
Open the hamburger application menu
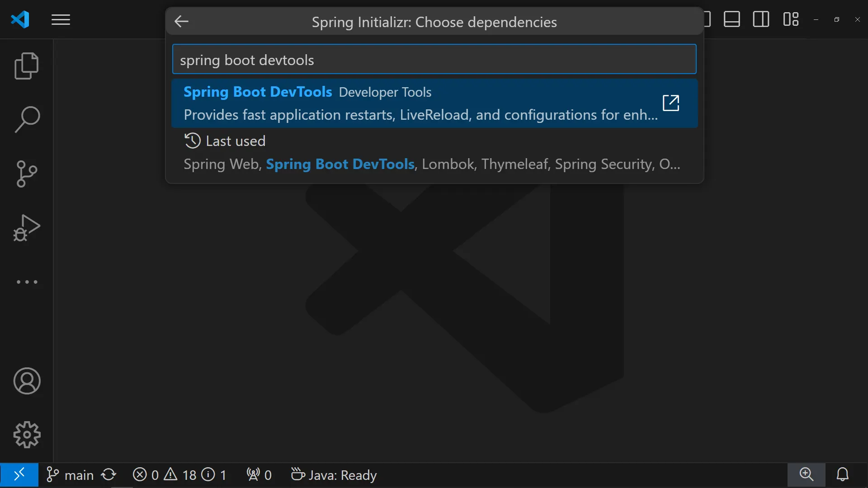(61, 20)
